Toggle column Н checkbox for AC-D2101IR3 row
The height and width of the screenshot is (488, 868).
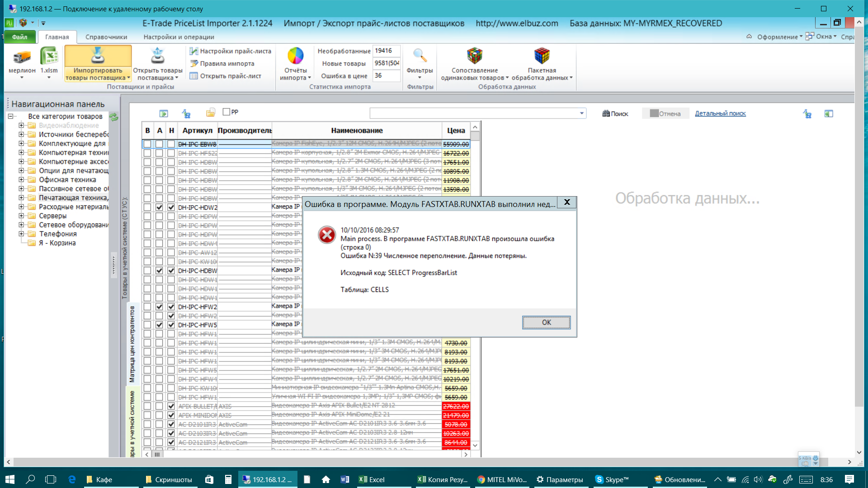(171, 424)
